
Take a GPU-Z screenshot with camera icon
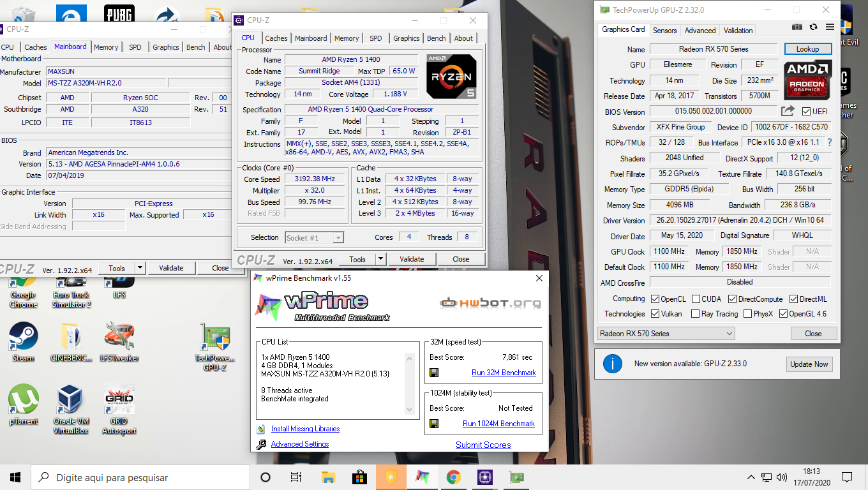pyautogui.click(x=797, y=27)
